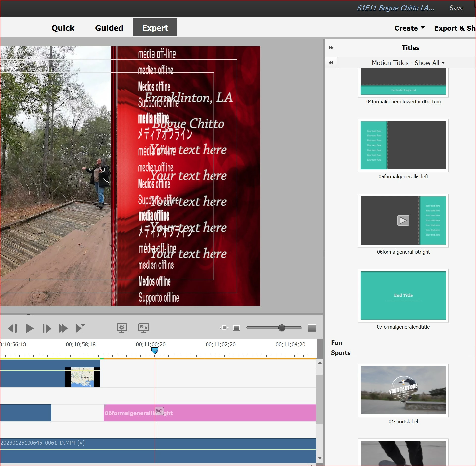This screenshot has height=466, width=476.
Task: Go to next edit point
Action: point(80,328)
